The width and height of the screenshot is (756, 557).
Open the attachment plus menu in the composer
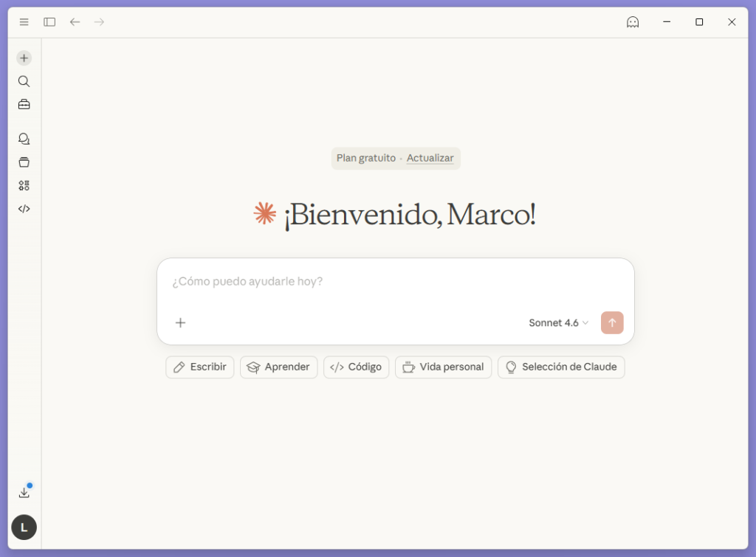click(180, 322)
